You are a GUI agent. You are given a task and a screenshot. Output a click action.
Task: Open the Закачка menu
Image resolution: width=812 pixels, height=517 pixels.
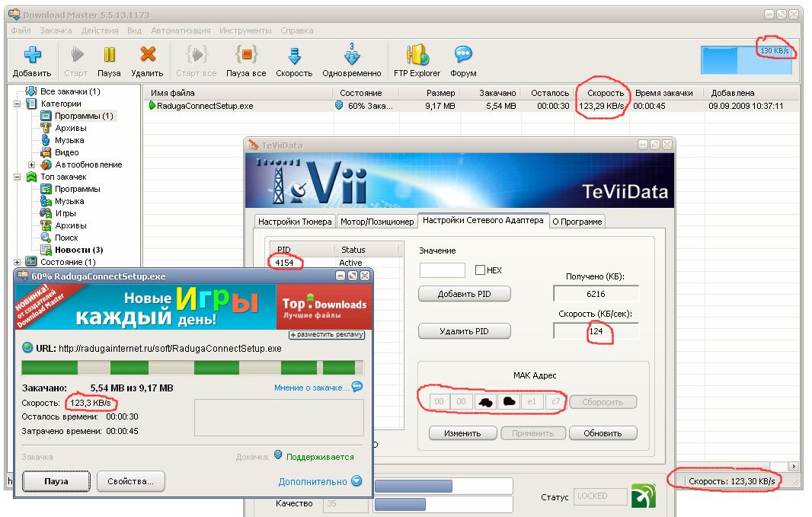(x=56, y=30)
